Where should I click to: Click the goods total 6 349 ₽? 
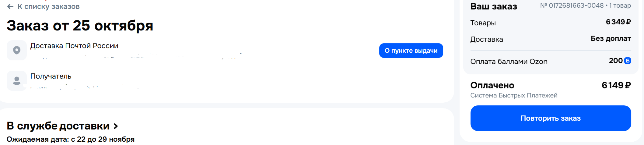(x=618, y=22)
